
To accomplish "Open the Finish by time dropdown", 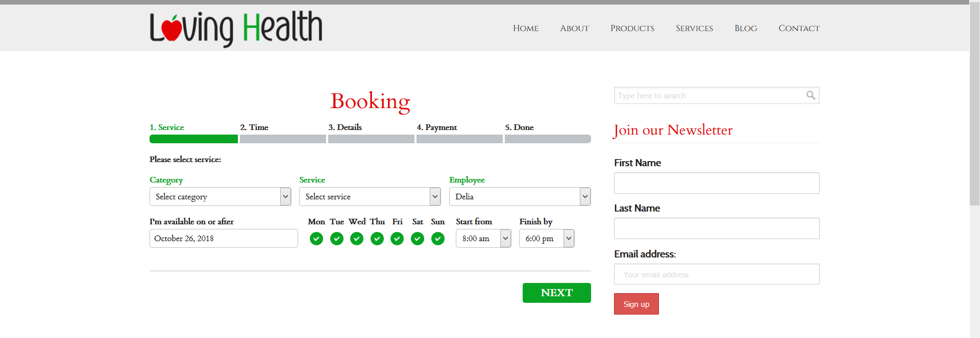I will pos(546,239).
